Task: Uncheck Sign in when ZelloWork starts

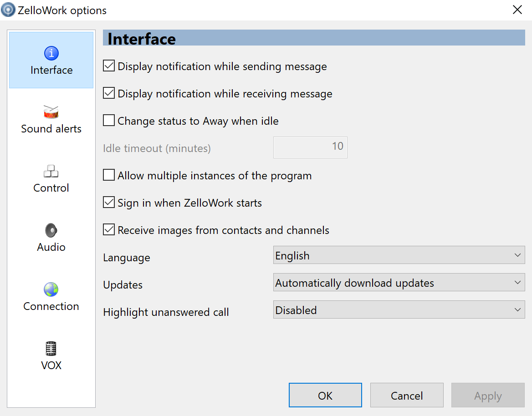Action: click(x=109, y=202)
